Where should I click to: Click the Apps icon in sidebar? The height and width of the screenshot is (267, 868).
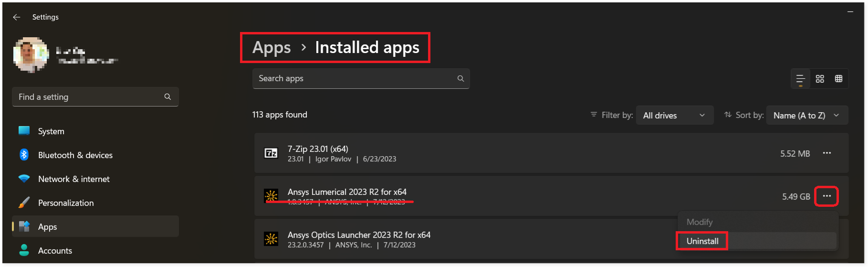pos(24,226)
